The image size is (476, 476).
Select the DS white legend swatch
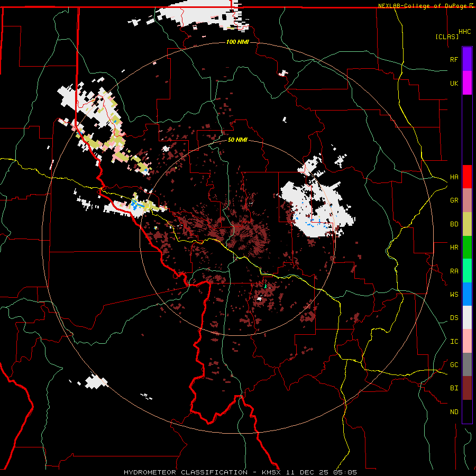pos(467,317)
